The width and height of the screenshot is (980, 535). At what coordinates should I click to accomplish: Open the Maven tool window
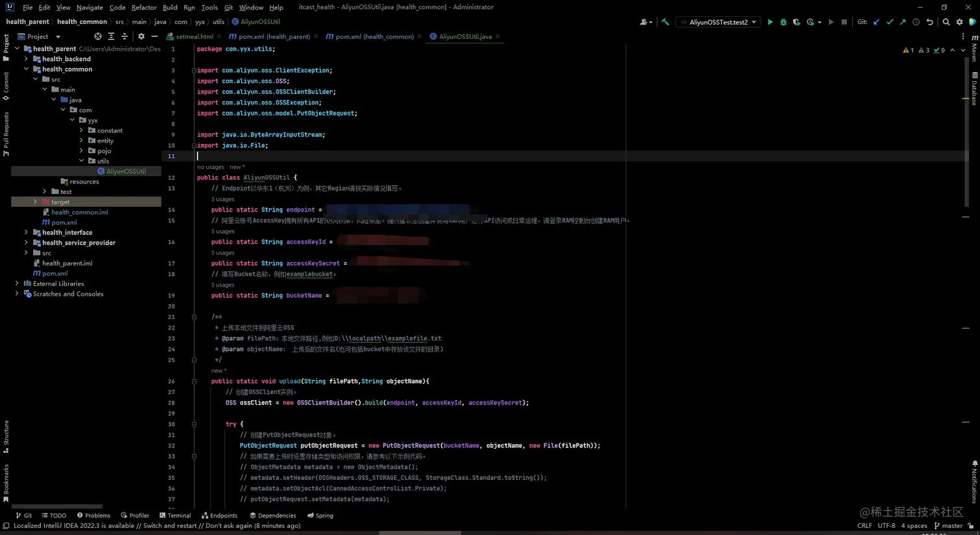974,49
